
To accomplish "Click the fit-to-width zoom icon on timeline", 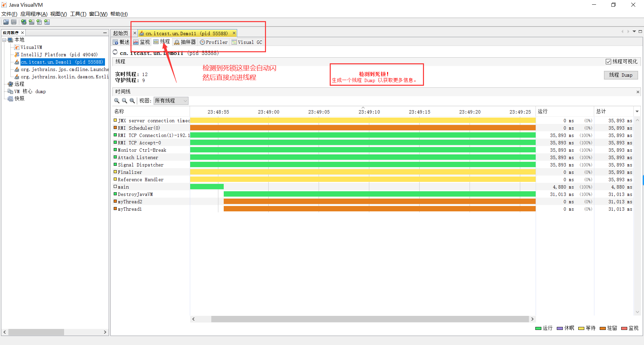I will 132,101.
